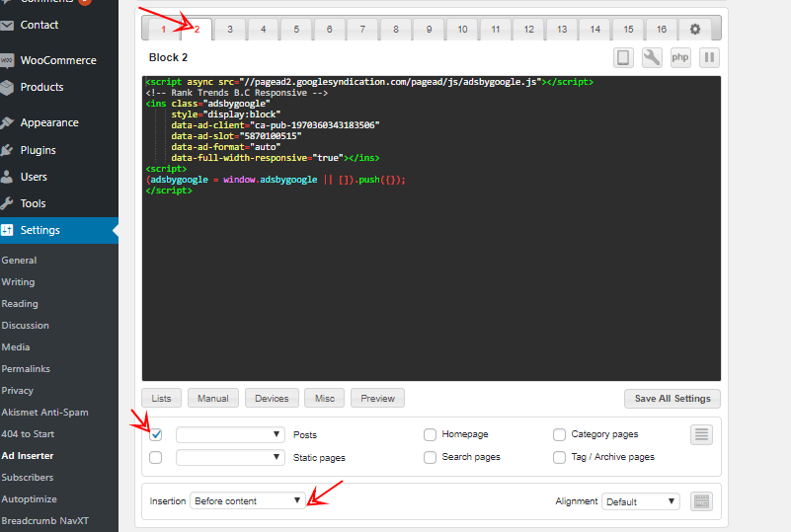
Task: Open the Alignment dropdown showing Default
Action: [641, 501]
